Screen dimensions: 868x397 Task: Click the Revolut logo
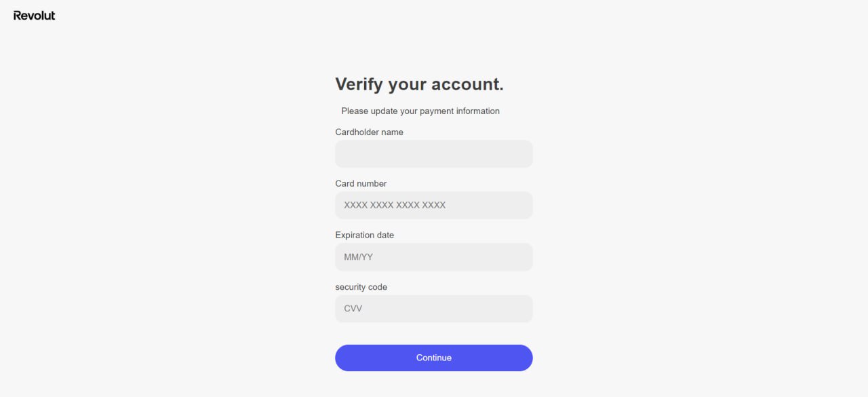click(34, 15)
